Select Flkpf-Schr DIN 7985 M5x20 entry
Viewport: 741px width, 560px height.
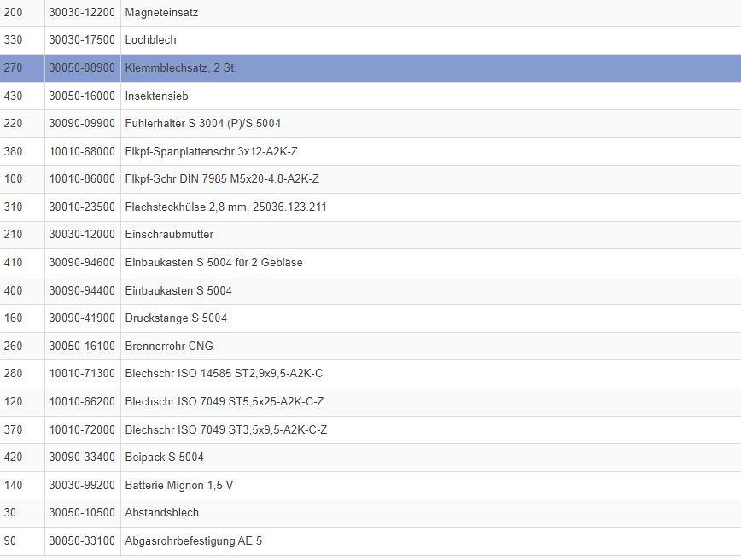[221, 178]
